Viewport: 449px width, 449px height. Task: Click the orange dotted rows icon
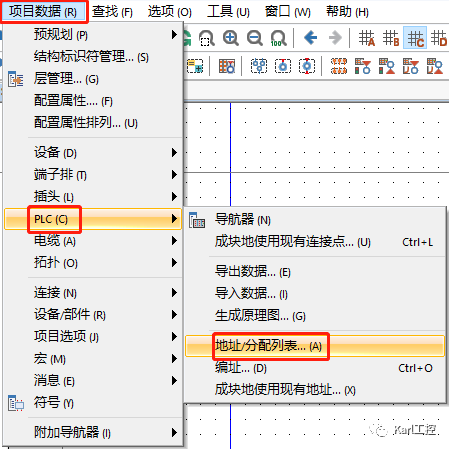pyautogui.click(x=339, y=66)
